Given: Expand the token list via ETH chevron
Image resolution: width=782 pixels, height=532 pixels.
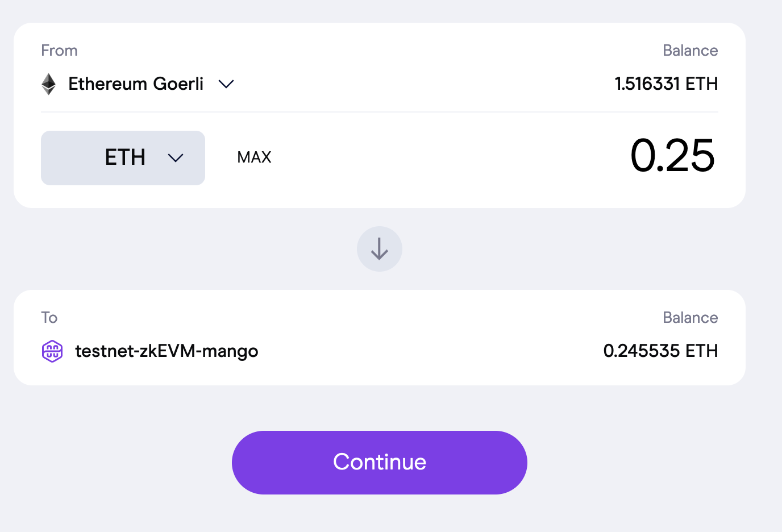Looking at the screenshot, I should pos(175,158).
